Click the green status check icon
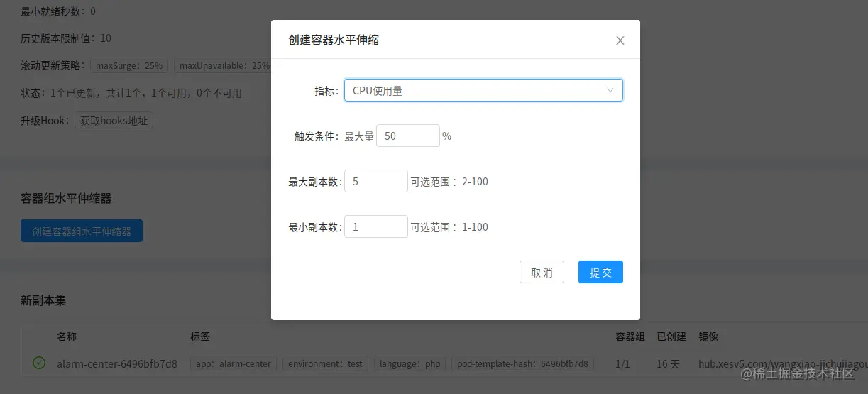 [x=39, y=363]
